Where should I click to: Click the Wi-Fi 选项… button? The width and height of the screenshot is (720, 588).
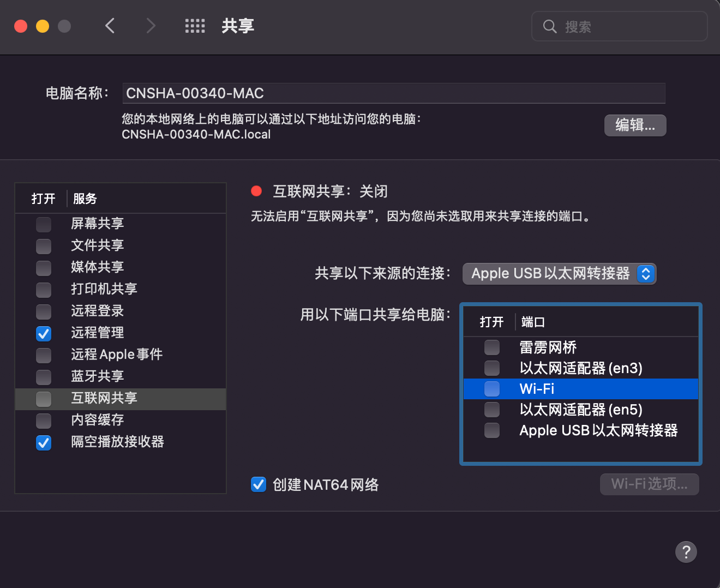649,484
